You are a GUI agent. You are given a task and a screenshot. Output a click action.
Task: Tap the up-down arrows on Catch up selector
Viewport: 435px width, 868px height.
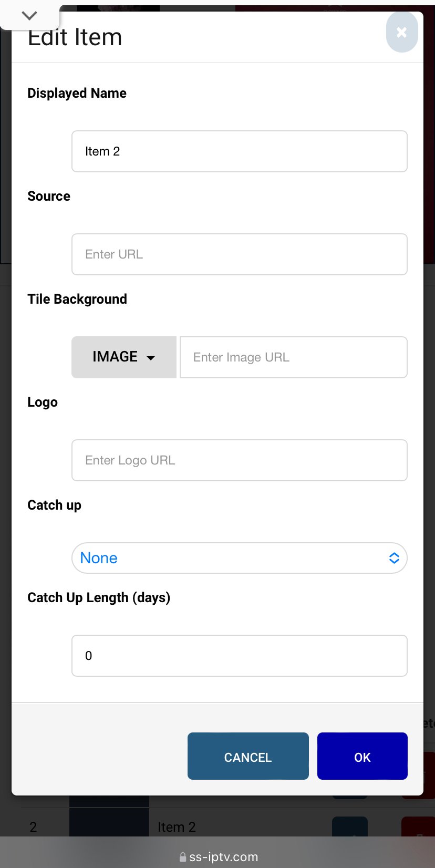tap(394, 558)
